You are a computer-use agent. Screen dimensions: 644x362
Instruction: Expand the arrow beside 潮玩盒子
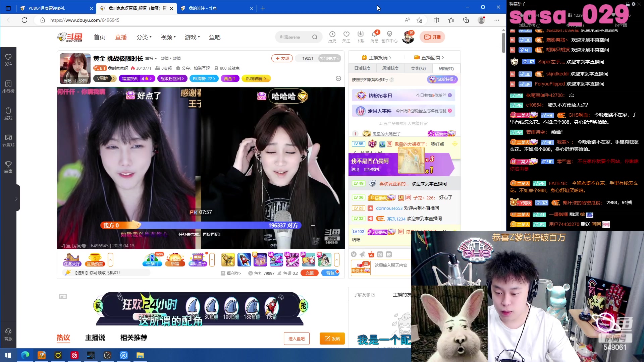[212, 260]
